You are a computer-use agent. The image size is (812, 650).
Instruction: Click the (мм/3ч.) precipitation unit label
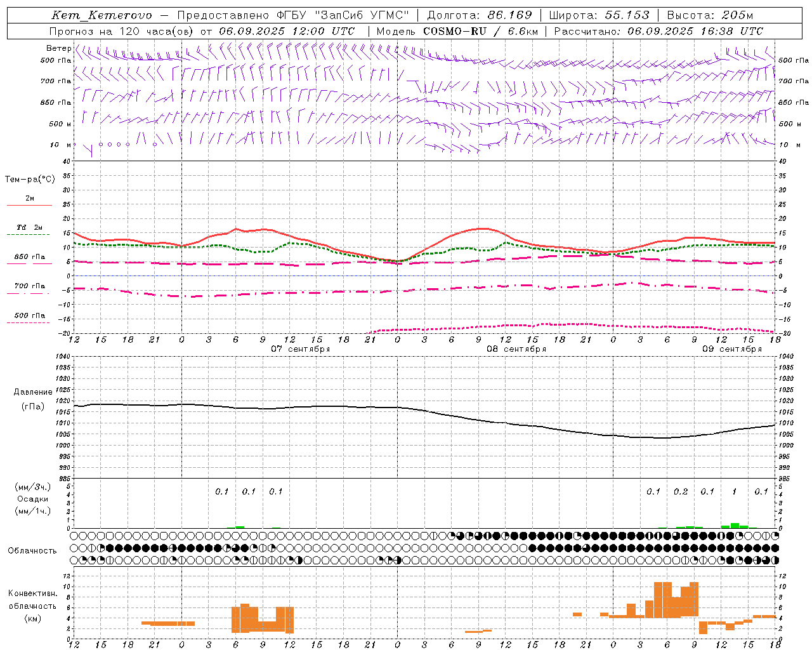32,487
